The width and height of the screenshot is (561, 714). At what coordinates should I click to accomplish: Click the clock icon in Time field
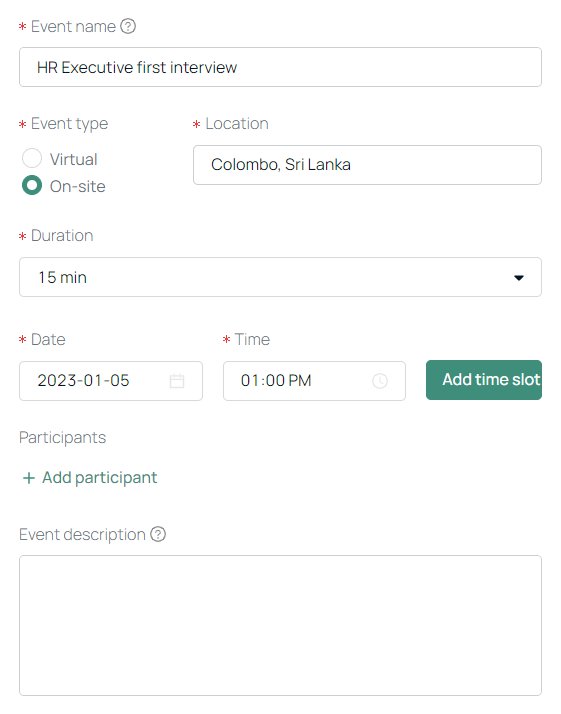point(380,381)
